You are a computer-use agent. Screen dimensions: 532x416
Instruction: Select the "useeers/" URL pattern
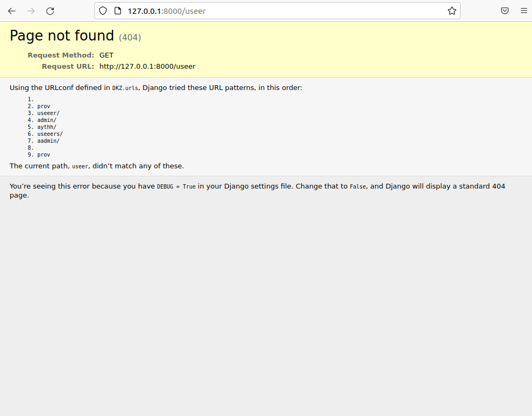click(50, 134)
